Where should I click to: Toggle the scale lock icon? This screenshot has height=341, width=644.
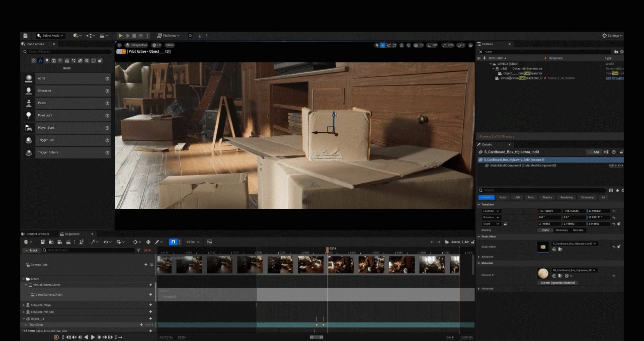pyautogui.click(x=506, y=224)
